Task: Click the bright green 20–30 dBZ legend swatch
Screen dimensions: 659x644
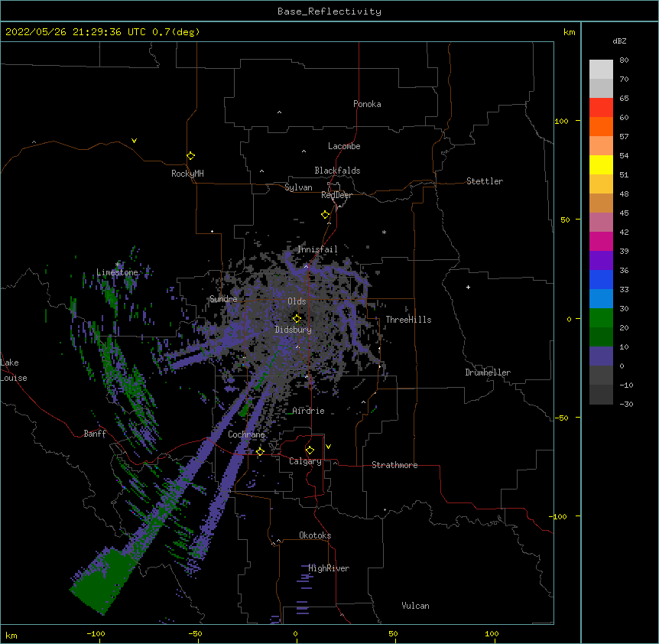Action: pyautogui.click(x=601, y=318)
